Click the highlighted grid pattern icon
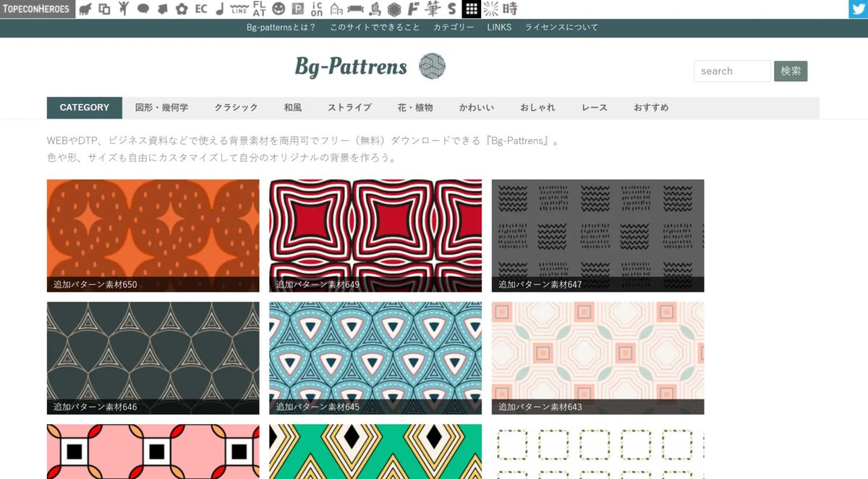Image resolution: width=868 pixels, height=479 pixels. [471, 9]
